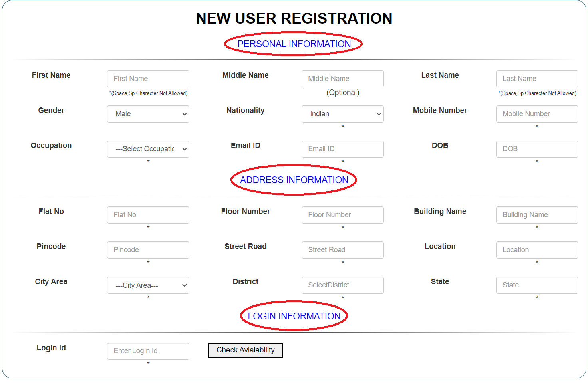The width and height of the screenshot is (588, 384).
Task: Click the State text field
Action: [537, 285]
